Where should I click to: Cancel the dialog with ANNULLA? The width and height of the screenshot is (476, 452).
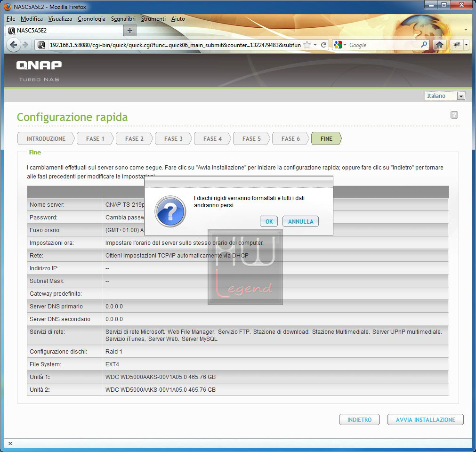tap(300, 222)
